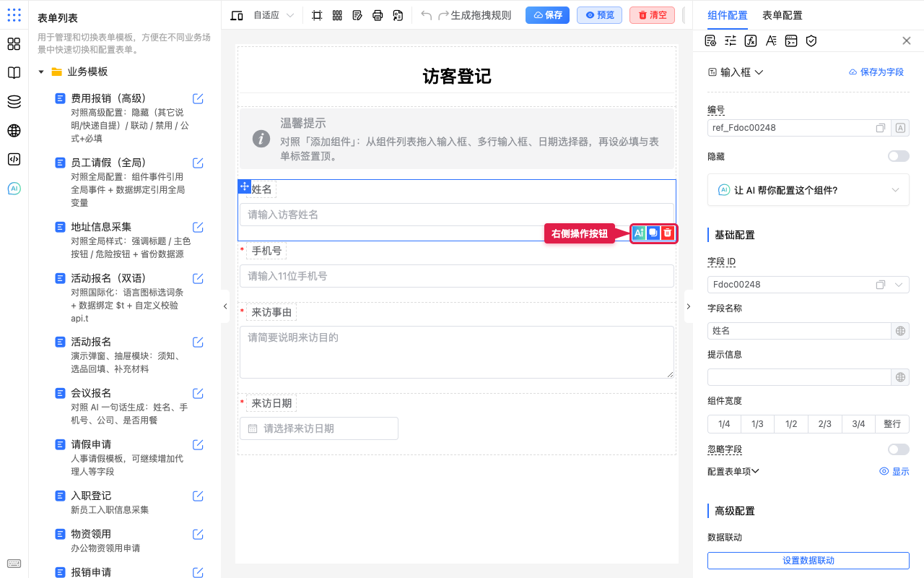Open the fx formula icon in config panel
This screenshot has height=578, width=924.
[x=751, y=41]
